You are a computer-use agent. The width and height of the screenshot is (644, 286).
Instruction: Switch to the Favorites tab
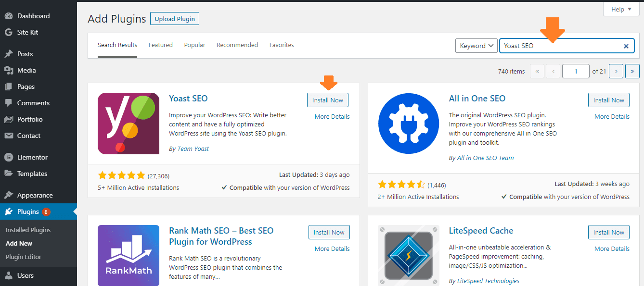(282, 45)
